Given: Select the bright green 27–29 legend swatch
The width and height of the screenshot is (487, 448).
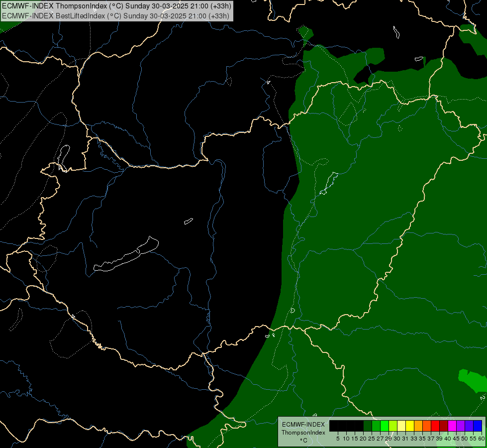Looking at the screenshot, I should point(385,426).
